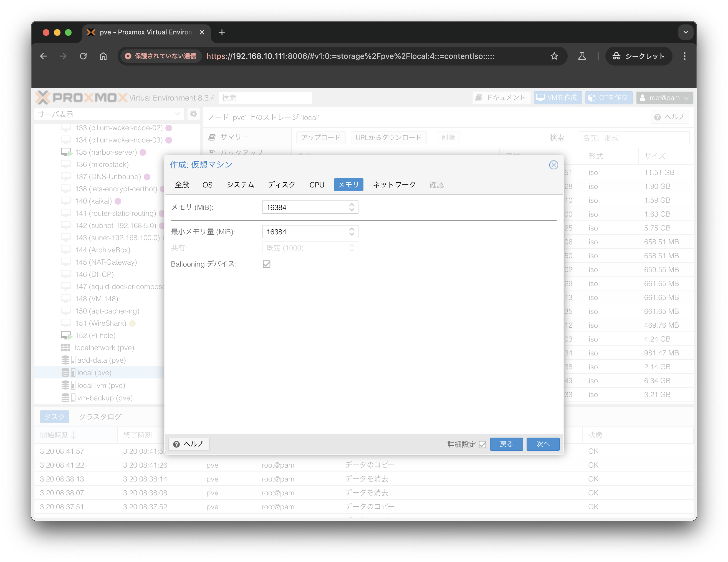728x562 pixels.
Task: Increase memory (MiB) with stepper arrows
Action: (x=352, y=205)
